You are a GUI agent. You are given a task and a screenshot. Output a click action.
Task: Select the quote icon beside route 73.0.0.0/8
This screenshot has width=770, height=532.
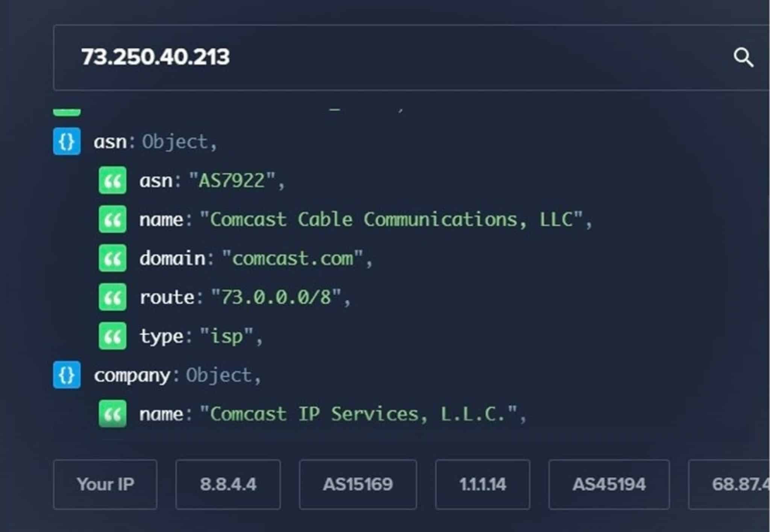(112, 298)
